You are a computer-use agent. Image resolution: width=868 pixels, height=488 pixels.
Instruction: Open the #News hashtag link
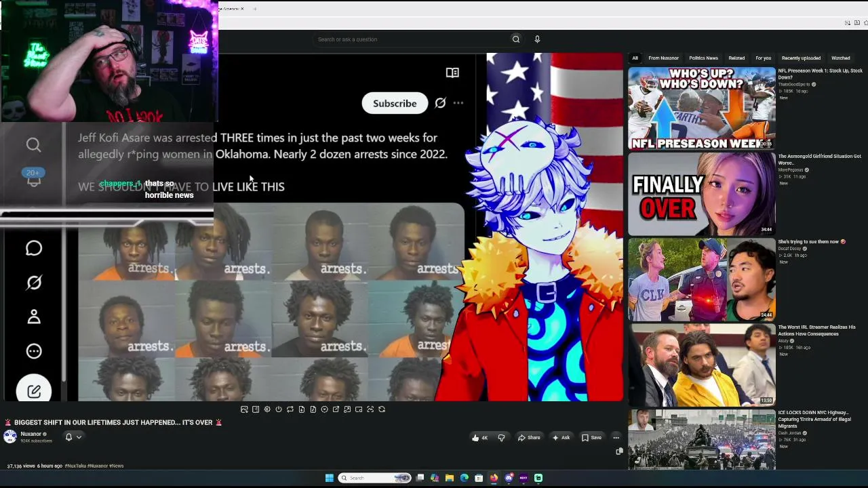pyautogui.click(x=117, y=466)
